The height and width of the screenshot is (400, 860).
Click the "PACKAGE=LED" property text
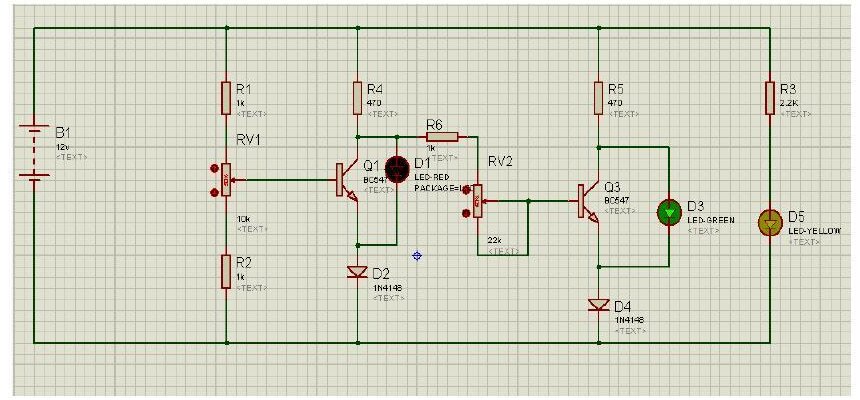click(x=443, y=188)
